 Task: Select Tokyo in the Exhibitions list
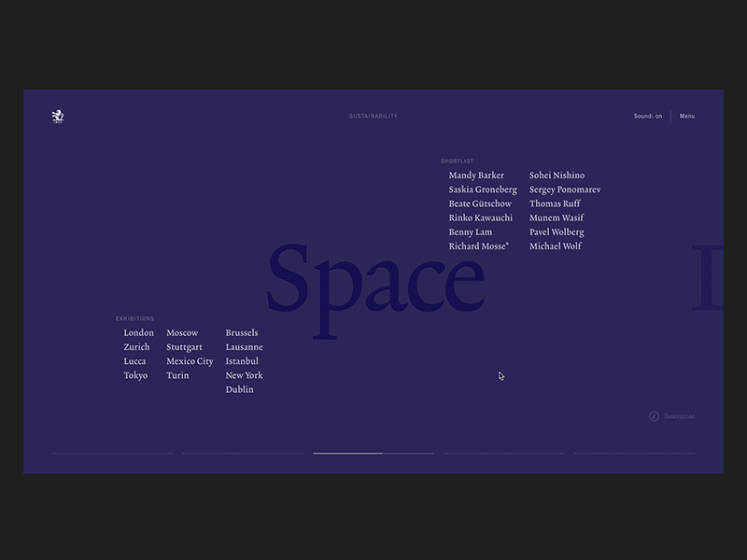click(135, 375)
